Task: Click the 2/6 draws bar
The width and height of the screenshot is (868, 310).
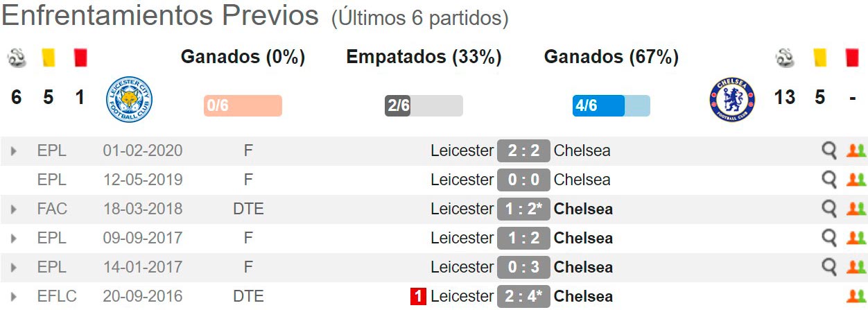Action: 424,105
